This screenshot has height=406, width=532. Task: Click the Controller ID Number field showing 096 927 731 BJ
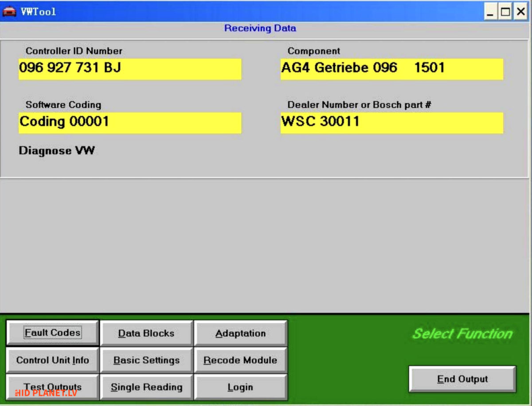point(129,69)
